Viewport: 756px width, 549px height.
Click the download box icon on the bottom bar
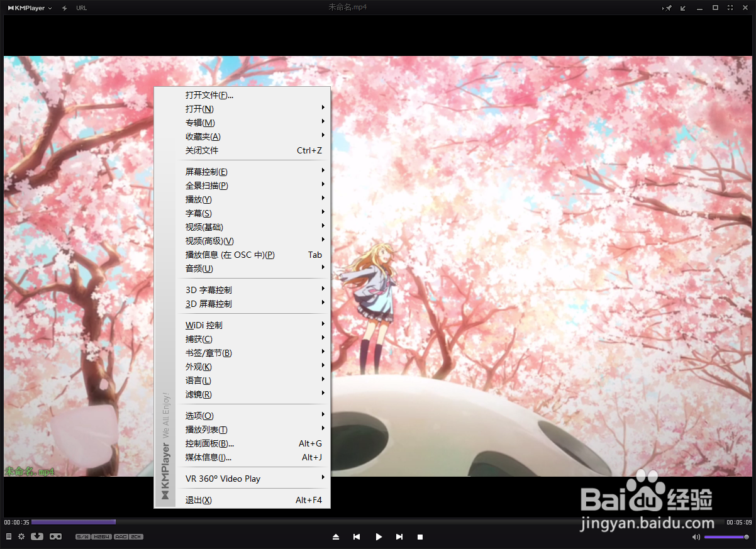[37, 536]
